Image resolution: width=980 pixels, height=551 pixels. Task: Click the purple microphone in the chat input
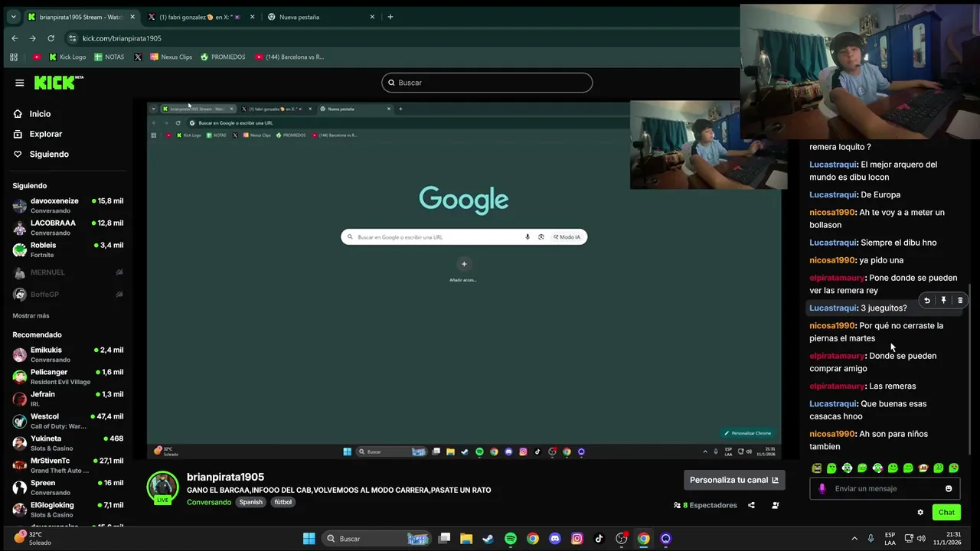click(822, 489)
